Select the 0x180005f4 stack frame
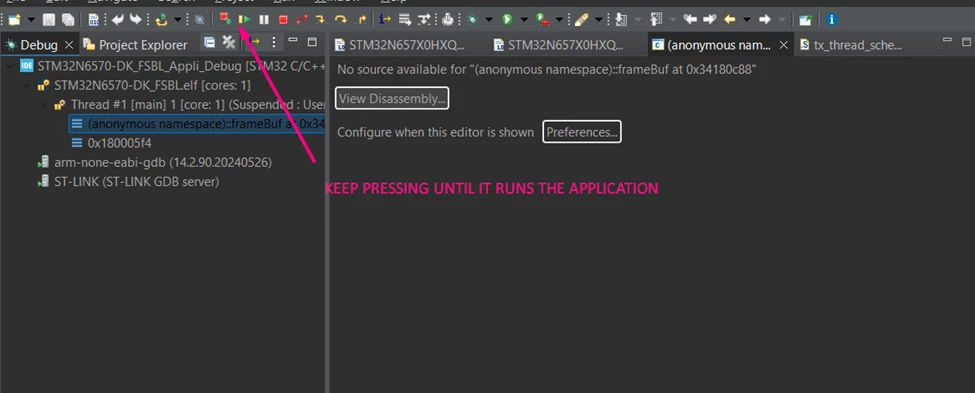The width and height of the screenshot is (975, 393). 111,143
